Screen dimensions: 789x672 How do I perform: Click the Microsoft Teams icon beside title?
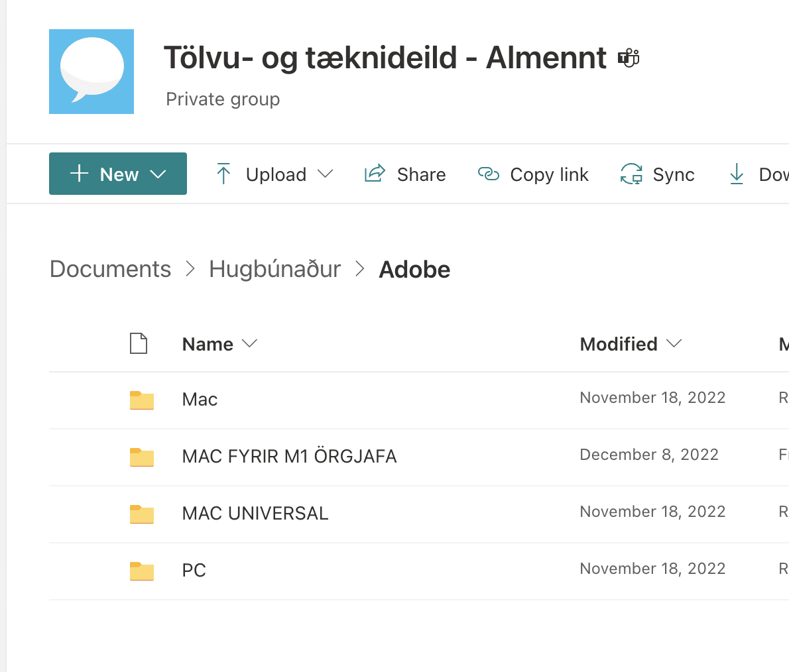pyautogui.click(x=629, y=58)
